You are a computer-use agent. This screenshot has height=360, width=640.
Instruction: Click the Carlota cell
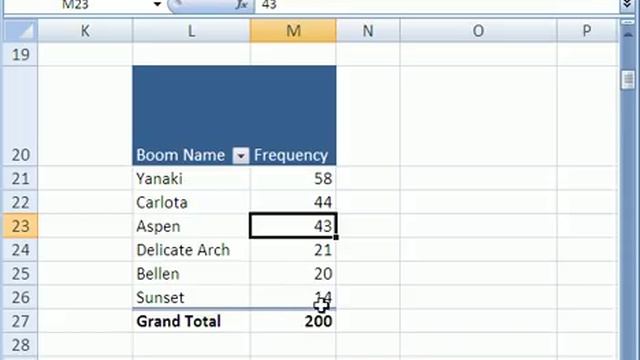pos(191,202)
